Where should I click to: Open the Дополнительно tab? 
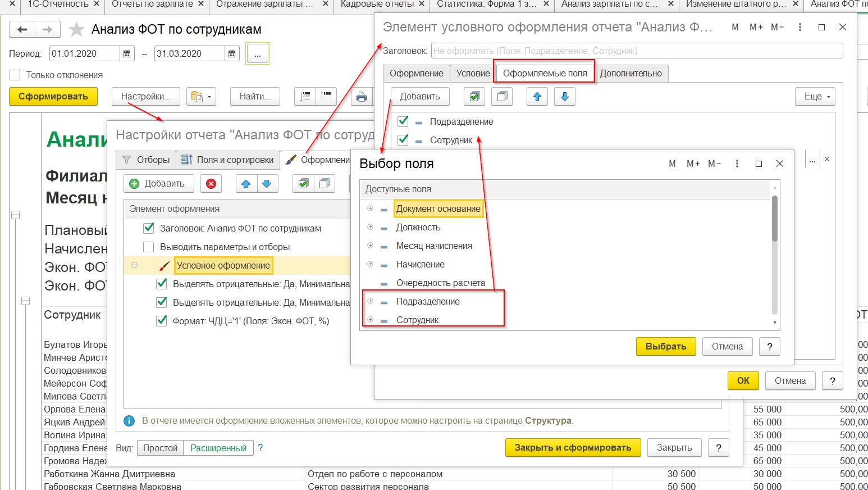(x=631, y=74)
